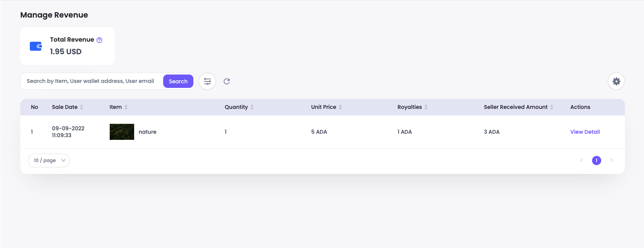This screenshot has width=644, height=248.
Task: Select page 1 in pagination
Action: tap(597, 160)
